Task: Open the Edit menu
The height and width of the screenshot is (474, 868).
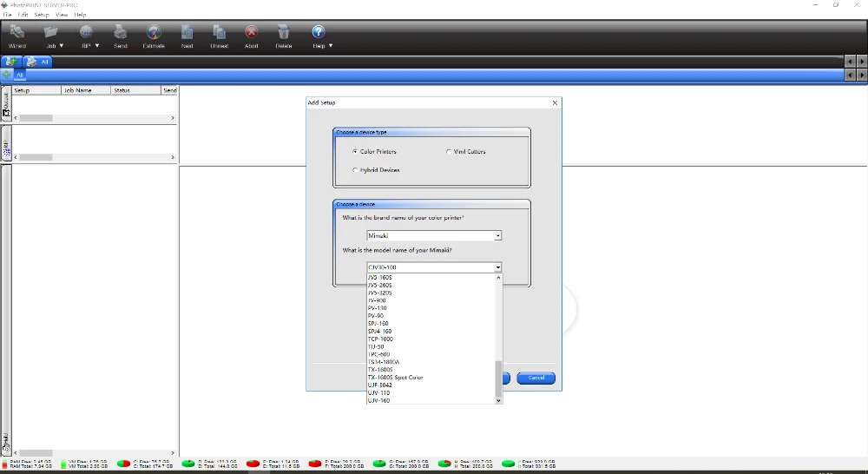Action: (23, 15)
